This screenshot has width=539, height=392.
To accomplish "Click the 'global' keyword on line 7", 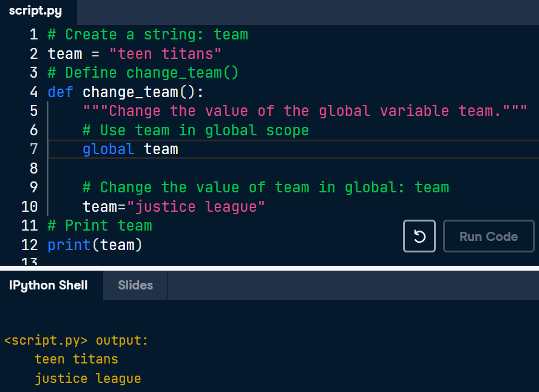I will 108,149.
